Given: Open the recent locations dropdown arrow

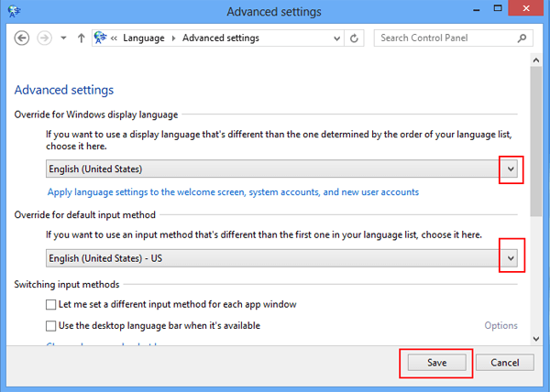Looking at the screenshot, I should [63, 38].
